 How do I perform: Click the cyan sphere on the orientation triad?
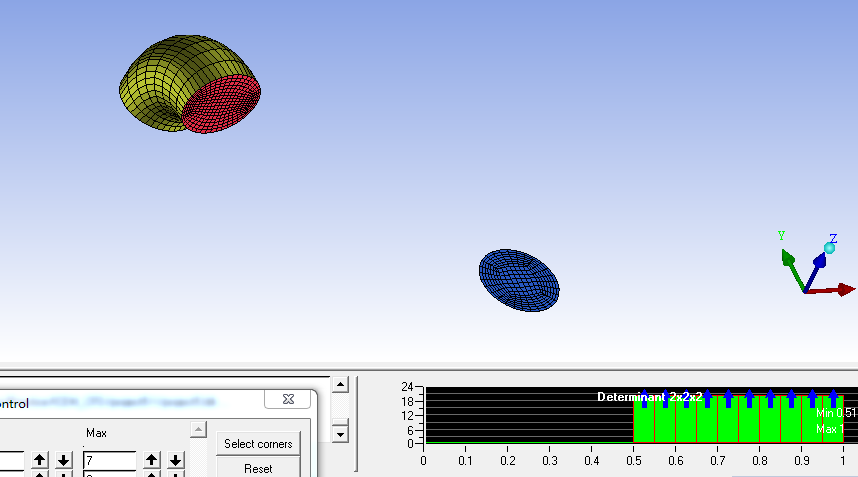click(830, 248)
